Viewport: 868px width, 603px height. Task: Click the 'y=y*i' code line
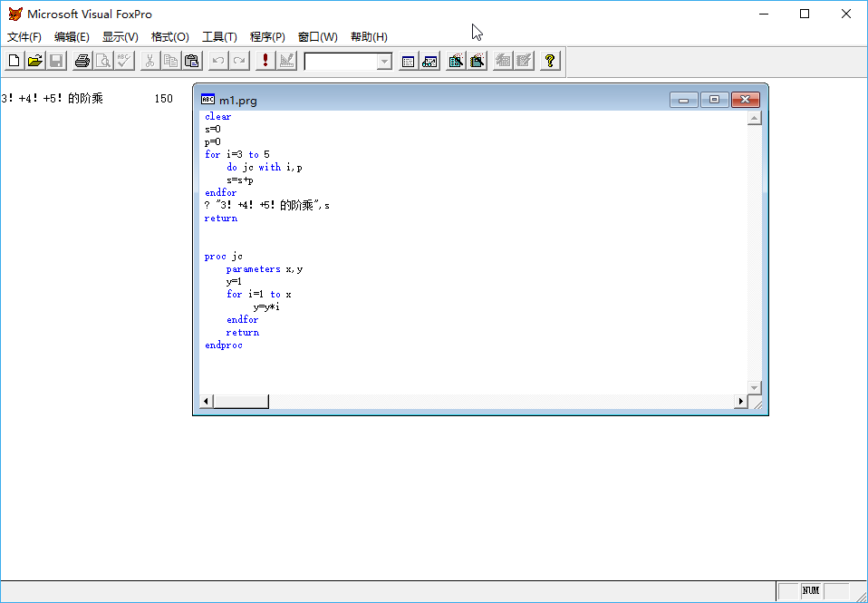click(x=266, y=307)
